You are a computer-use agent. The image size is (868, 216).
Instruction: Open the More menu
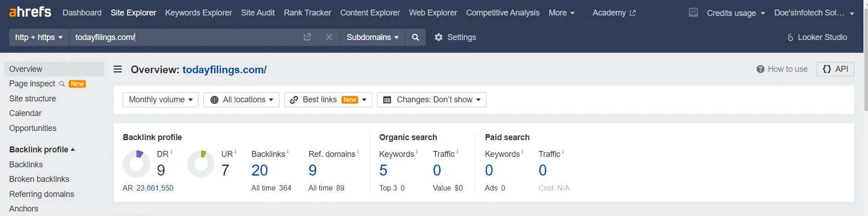(x=562, y=13)
